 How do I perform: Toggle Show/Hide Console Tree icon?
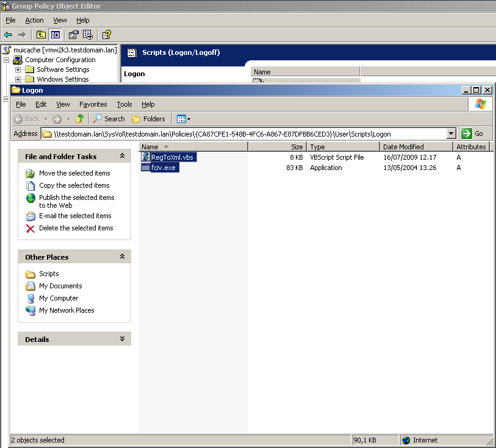click(x=56, y=35)
